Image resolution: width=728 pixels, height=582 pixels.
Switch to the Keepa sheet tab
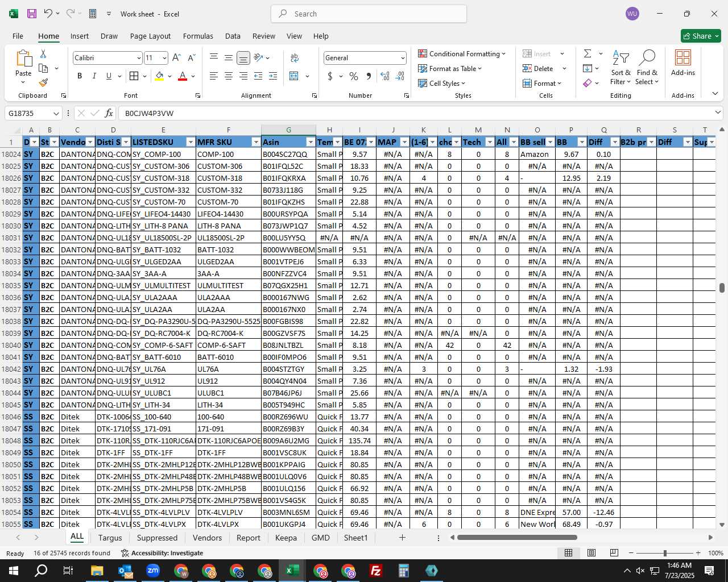coord(286,538)
